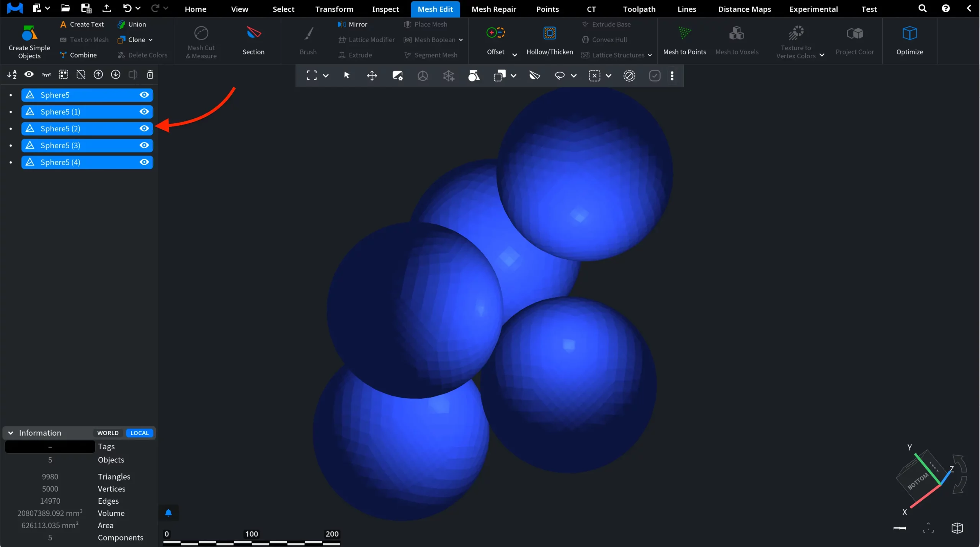Switch Information panel to WORLD coordinates
Viewport: 980px width, 547px height.
coord(108,433)
